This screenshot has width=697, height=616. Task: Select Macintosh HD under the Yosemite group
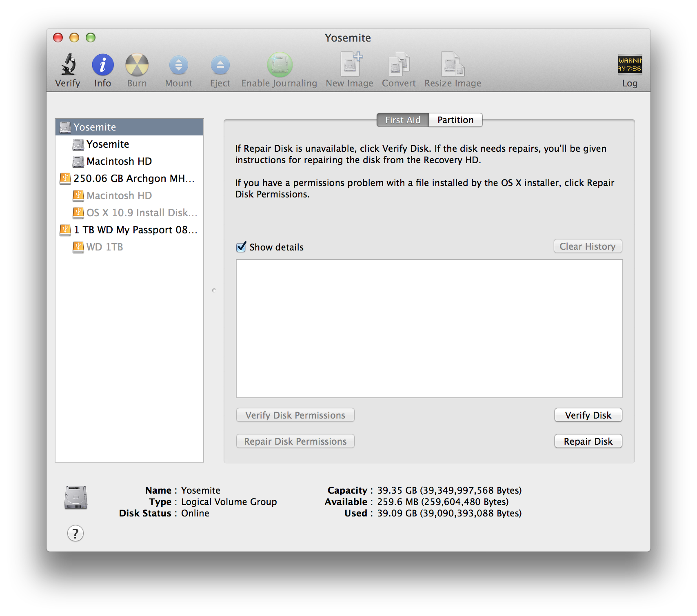(x=129, y=161)
